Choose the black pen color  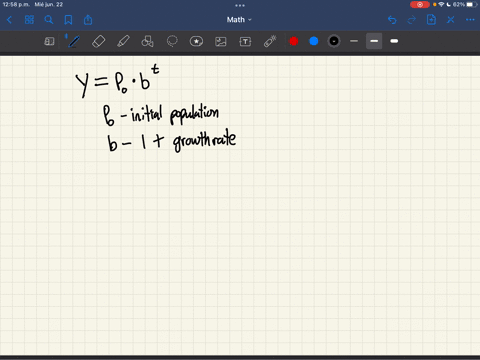334,41
